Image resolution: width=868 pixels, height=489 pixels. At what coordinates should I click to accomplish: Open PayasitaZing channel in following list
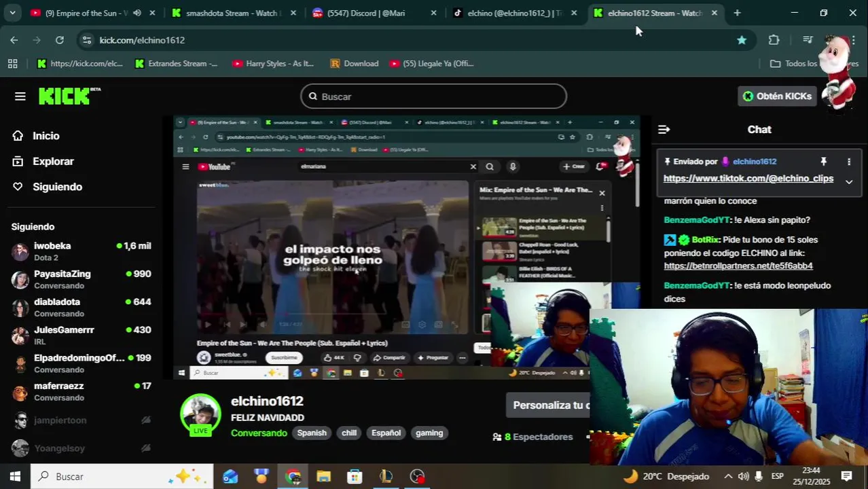82,279
